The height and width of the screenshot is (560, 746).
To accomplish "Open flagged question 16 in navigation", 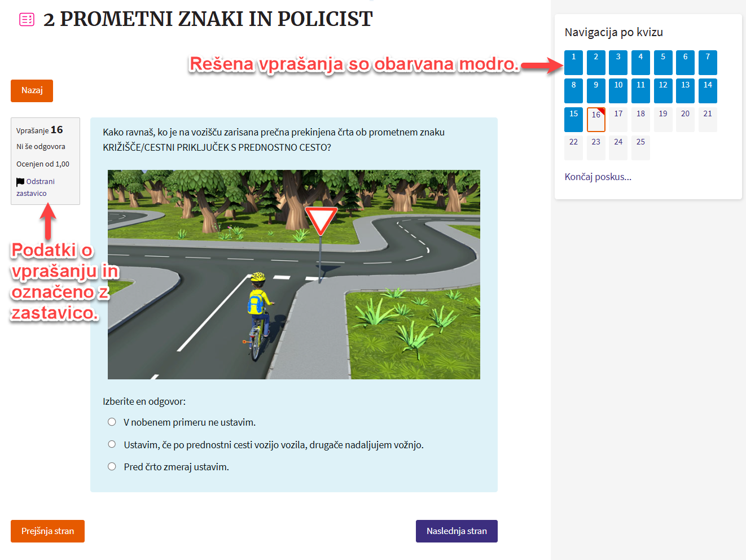I will click(596, 120).
